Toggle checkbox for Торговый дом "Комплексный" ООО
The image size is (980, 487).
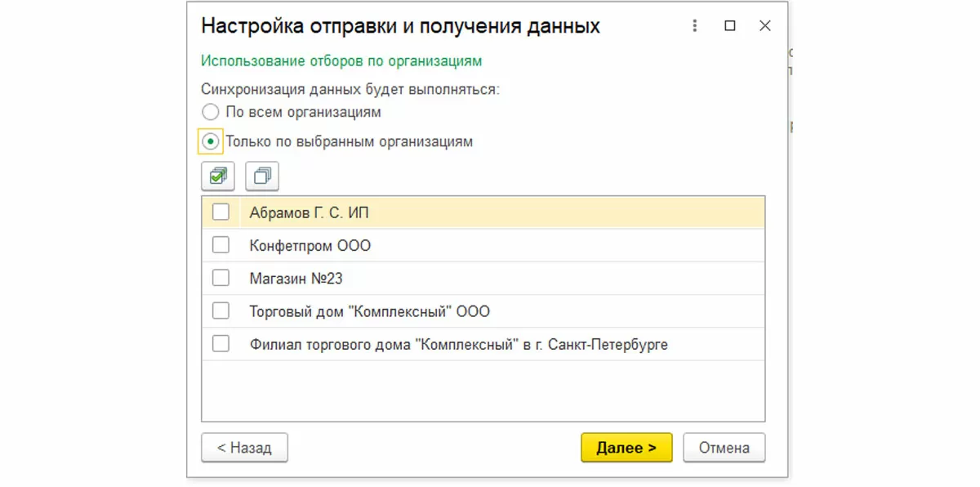tap(220, 311)
